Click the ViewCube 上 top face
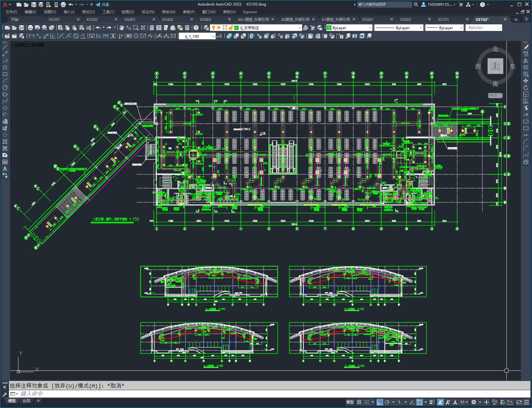This screenshot has width=532, height=408. pos(495,66)
